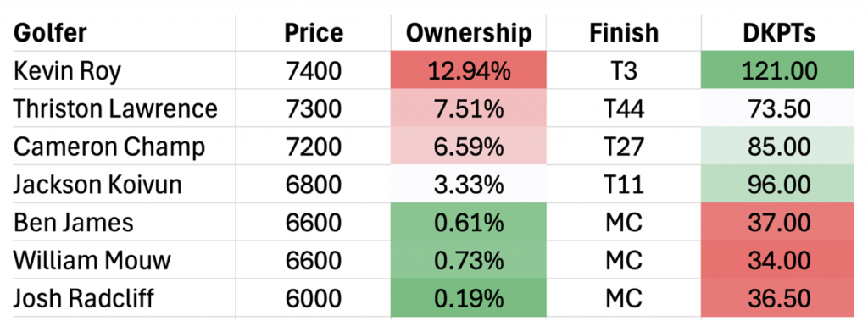Viewport: 868px width, 332px height.
Task: Click the Finish header cell
Action: point(623,33)
